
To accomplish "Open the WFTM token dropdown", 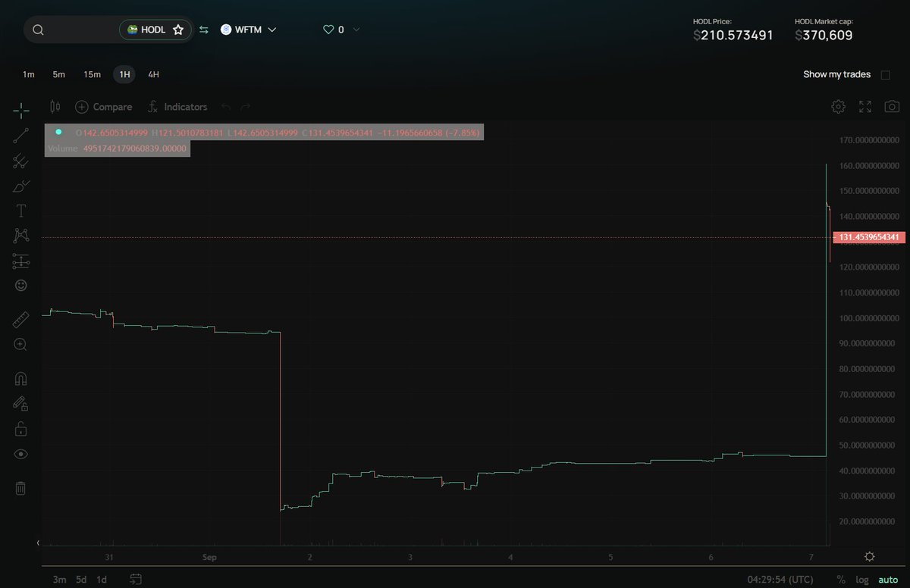I will (249, 30).
